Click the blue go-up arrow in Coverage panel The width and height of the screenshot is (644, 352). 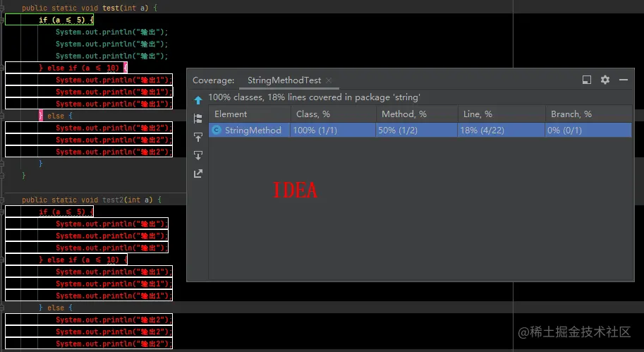(198, 99)
